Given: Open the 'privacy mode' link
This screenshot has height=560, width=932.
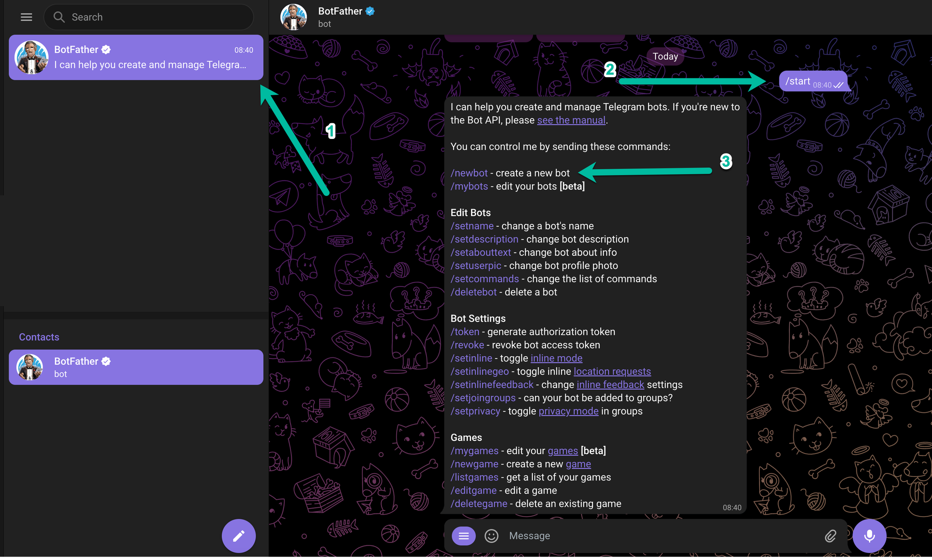Looking at the screenshot, I should click(x=568, y=411).
